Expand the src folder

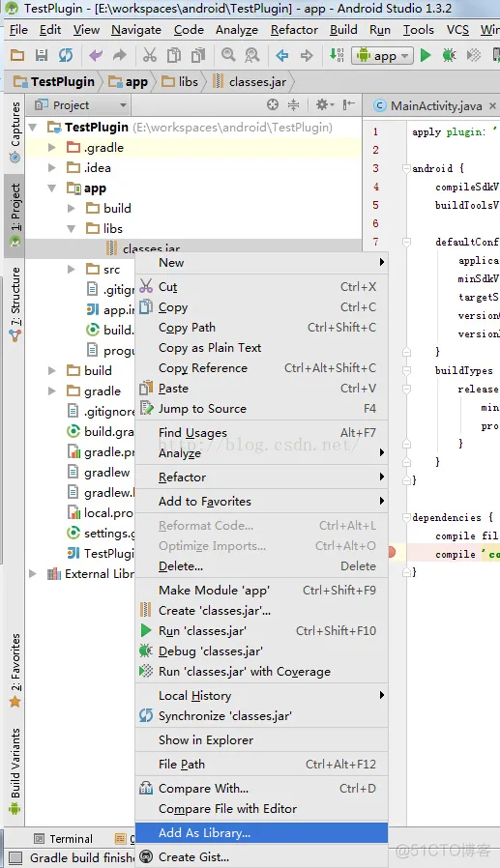[x=72, y=269]
